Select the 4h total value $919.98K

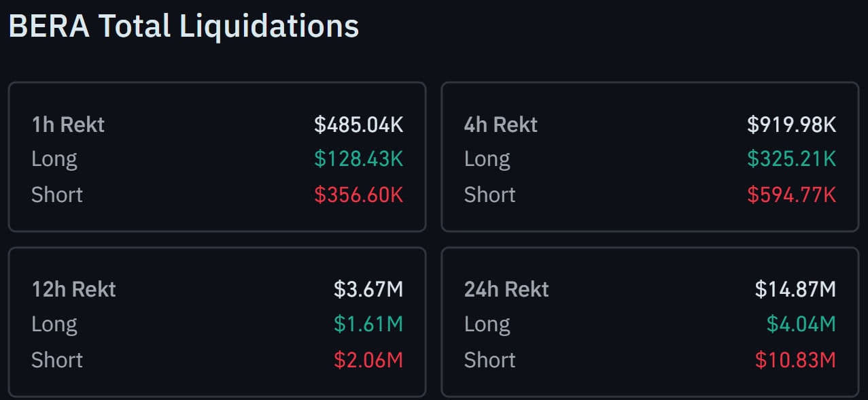tap(791, 124)
